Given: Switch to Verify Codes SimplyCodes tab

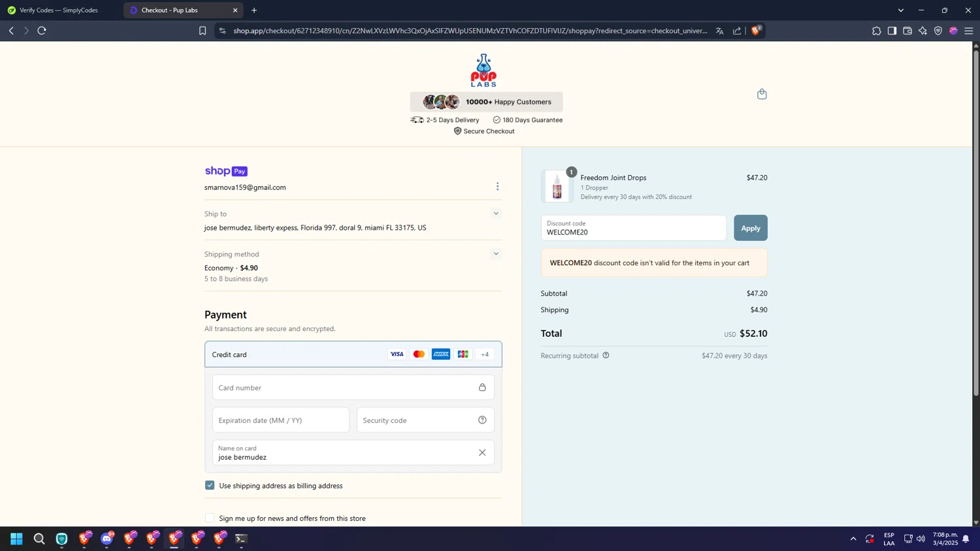Looking at the screenshot, I should (60, 10).
